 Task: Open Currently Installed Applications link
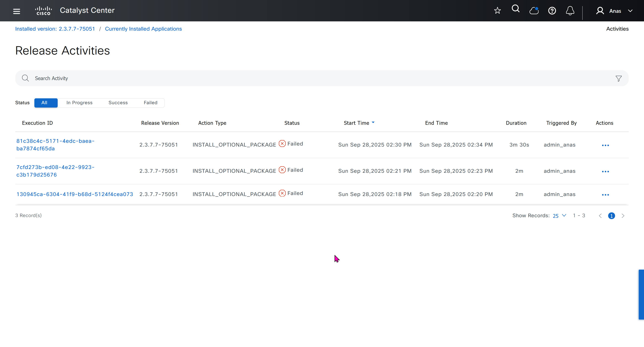click(143, 29)
